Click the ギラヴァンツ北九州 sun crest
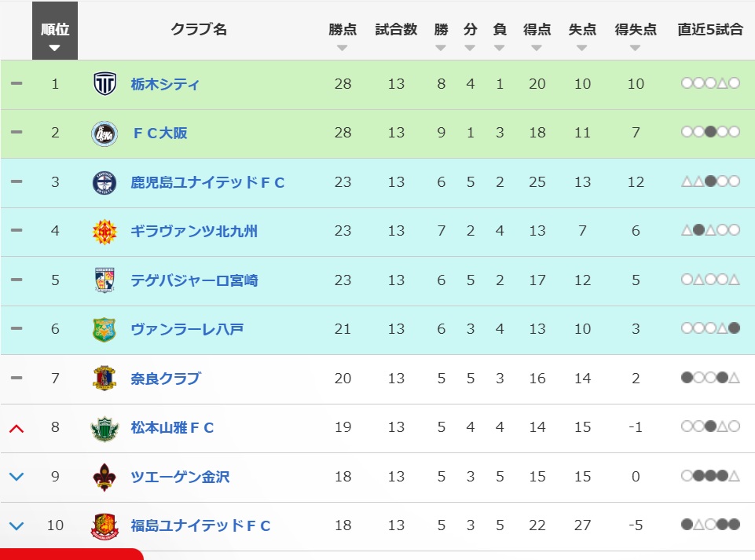This screenshot has height=560, width=755. tap(104, 232)
